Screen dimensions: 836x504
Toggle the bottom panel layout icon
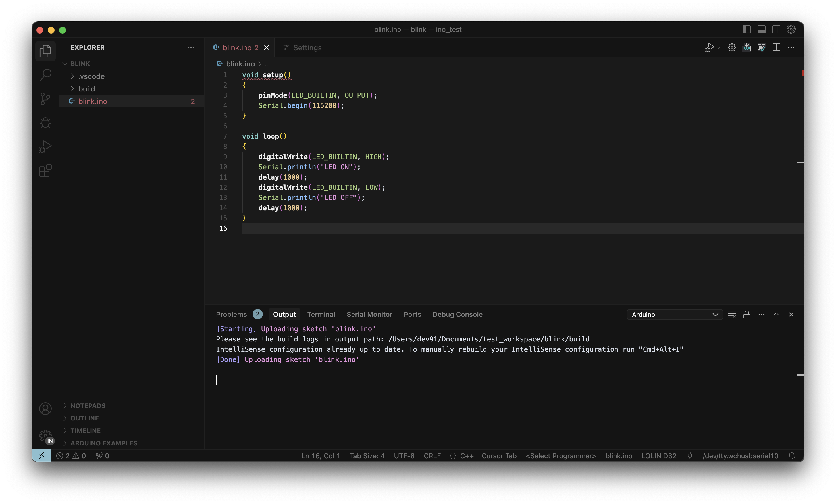tap(761, 30)
